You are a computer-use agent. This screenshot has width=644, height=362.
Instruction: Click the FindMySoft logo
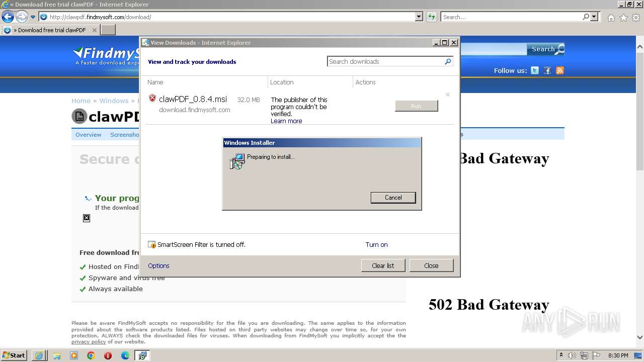point(106,55)
